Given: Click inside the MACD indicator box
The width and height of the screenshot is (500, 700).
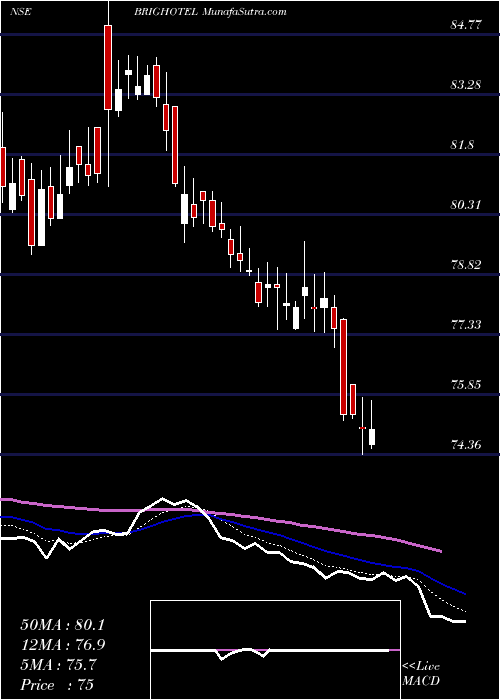Looking at the screenshot, I should [x=275, y=650].
